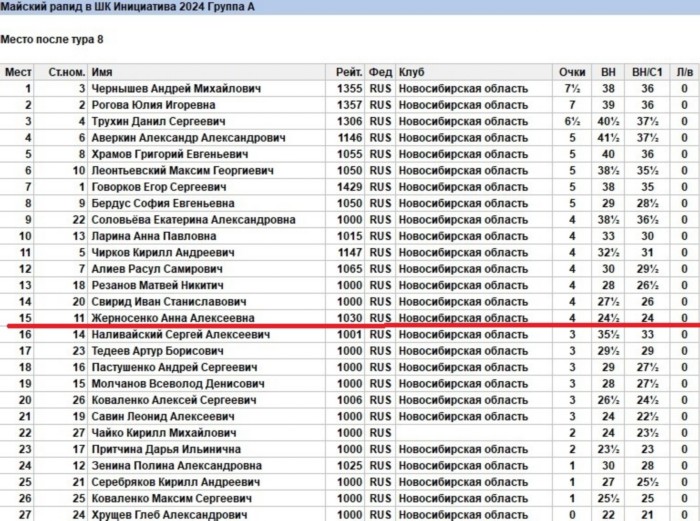700x521 pixels.
Task: Click rating cell '1357'
Action: tap(350, 105)
